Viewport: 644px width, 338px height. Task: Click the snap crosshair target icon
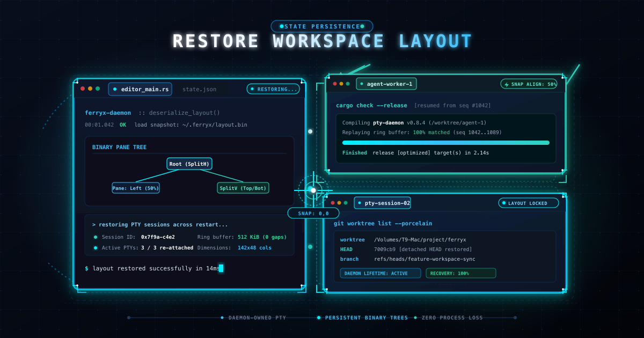point(313,190)
